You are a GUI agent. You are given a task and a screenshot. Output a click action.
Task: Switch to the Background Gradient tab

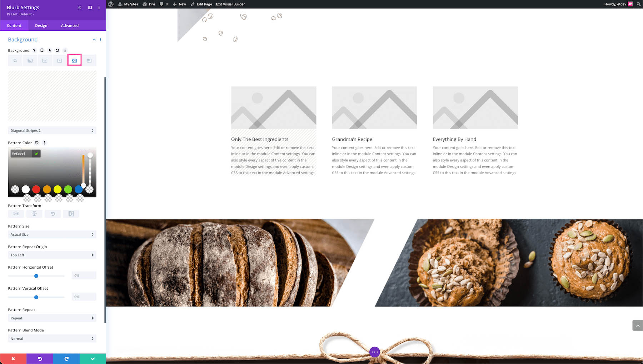[30, 60]
